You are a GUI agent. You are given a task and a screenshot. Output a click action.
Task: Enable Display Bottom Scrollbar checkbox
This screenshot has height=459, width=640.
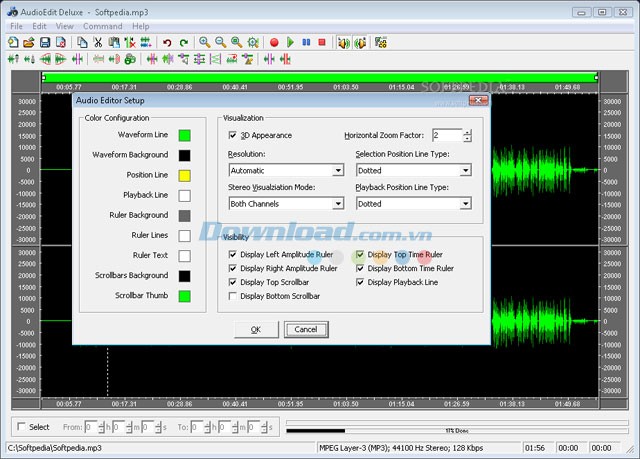coord(233,296)
